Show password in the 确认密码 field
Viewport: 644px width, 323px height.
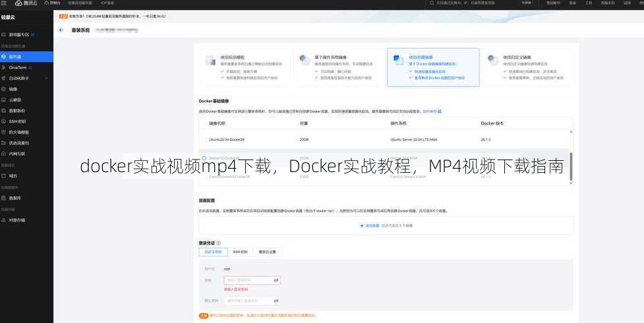pos(276,301)
